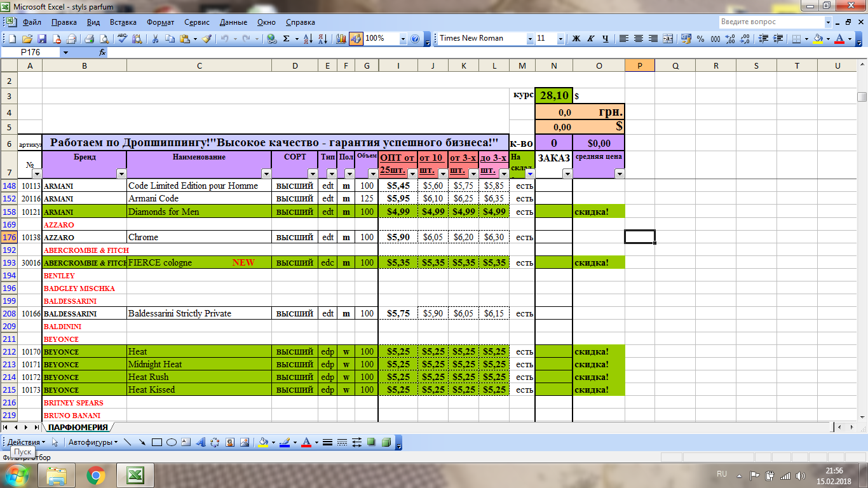The image size is (868, 488).
Task: Toggle bold formatting (Ж)
Action: [576, 39]
